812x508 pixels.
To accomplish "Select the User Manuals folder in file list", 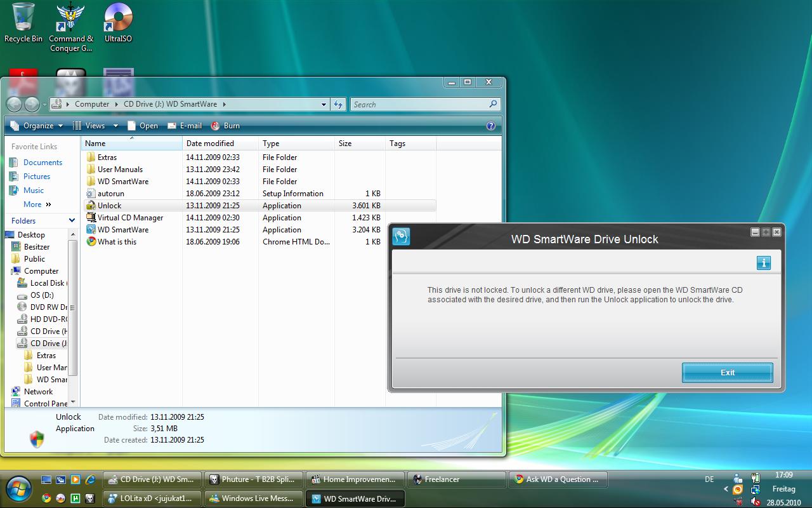I will click(x=114, y=170).
